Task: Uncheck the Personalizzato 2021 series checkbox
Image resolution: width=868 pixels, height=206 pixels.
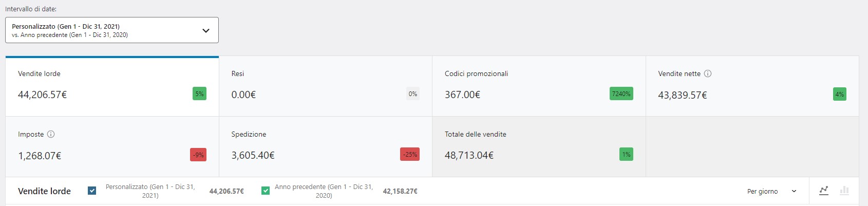Action: tap(92, 191)
